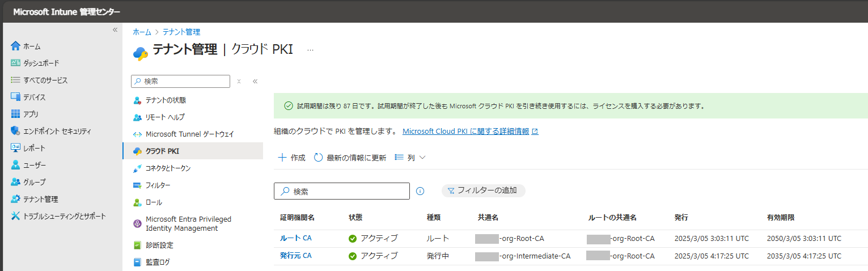Image resolution: width=868 pixels, height=271 pixels.
Task: Click the Microsoft Tunnel gateway icon
Action: click(137, 134)
